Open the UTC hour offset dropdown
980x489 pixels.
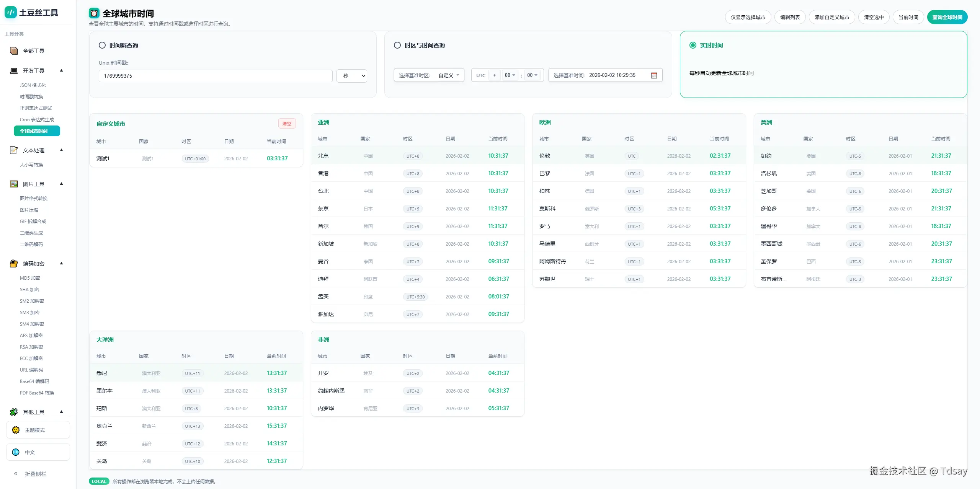pyautogui.click(x=510, y=75)
